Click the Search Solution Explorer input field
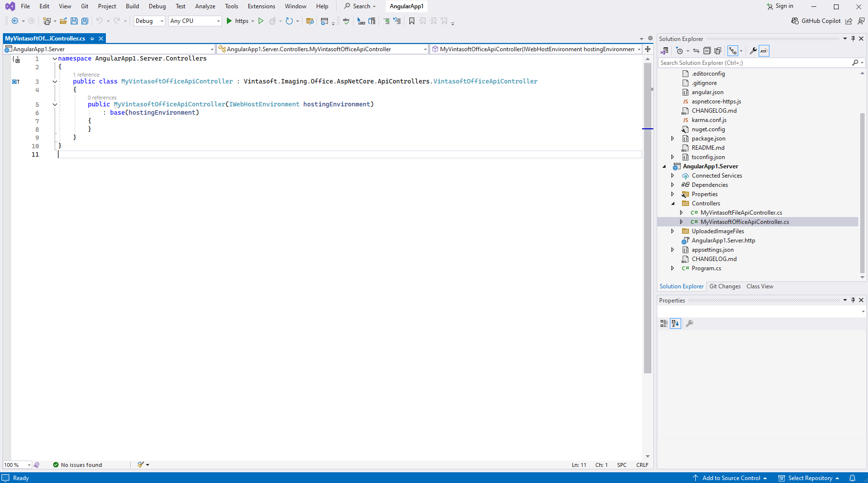The height and width of the screenshot is (483, 868). (754, 63)
